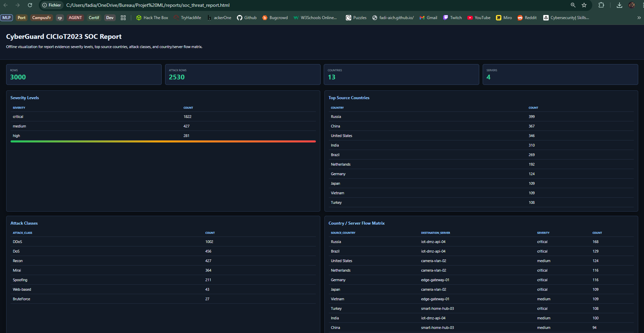
Task: Open the AGENT bookmark folder
Action: tap(75, 18)
